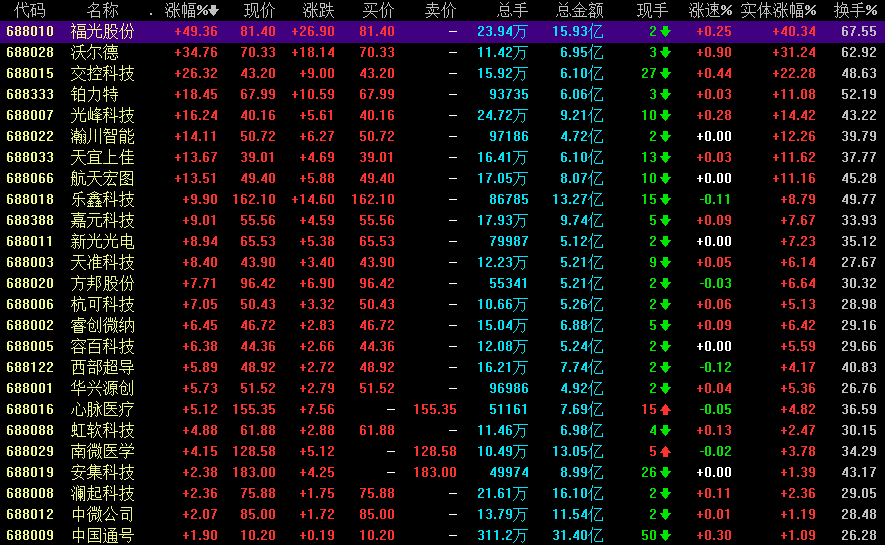Click green down arrow in 安集科技 row
This screenshot has width=885, height=545.
pyautogui.click(x=665, y=472)
